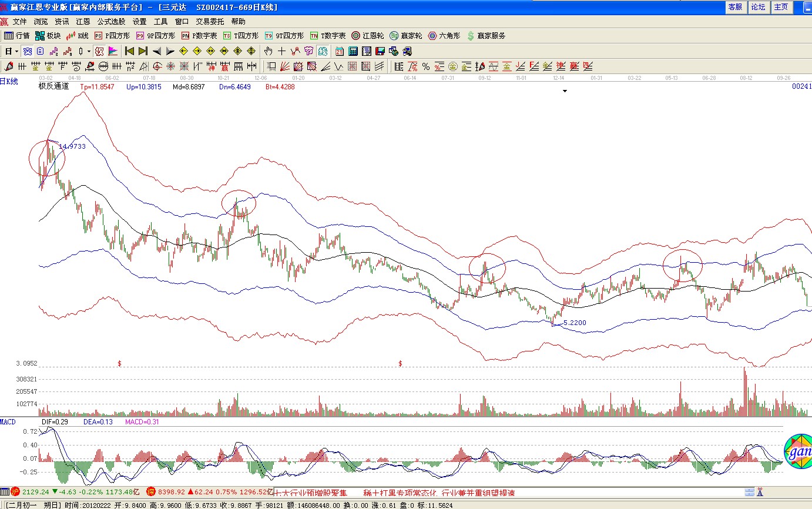Click the floppy disk save icon

click(x=380, y=51)
